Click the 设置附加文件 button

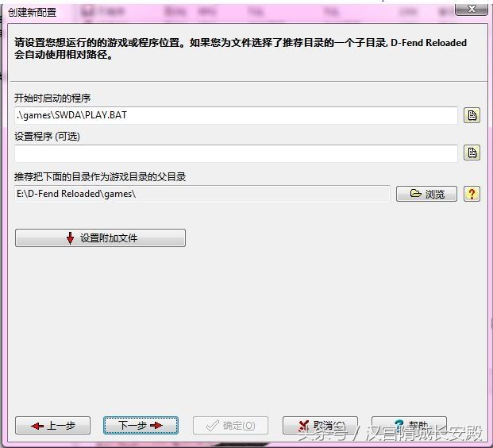pos(100,238)
